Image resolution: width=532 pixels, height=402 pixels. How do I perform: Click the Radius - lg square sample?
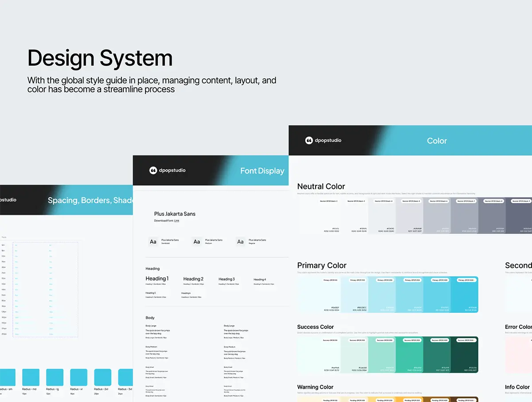[x=55, y=377]
